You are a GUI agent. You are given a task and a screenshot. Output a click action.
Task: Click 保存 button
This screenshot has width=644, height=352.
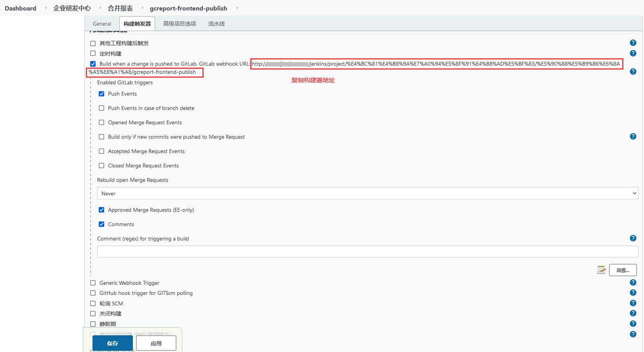[113, 343]
